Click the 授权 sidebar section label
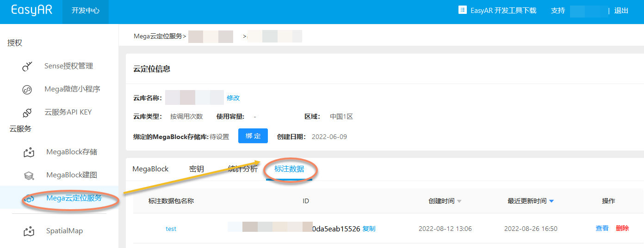 coord(15,43)
